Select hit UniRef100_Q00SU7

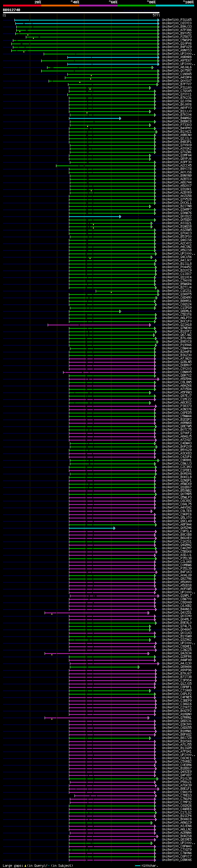177,81
